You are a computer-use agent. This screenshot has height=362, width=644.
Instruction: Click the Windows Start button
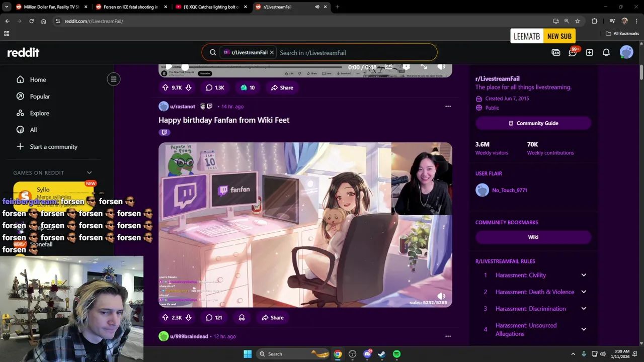(248, 354)
